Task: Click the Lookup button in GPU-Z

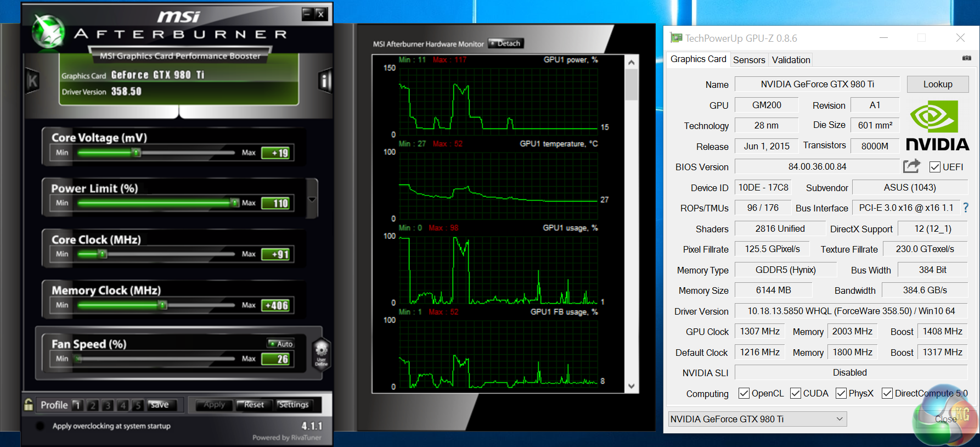Action: tap(938, 84)
